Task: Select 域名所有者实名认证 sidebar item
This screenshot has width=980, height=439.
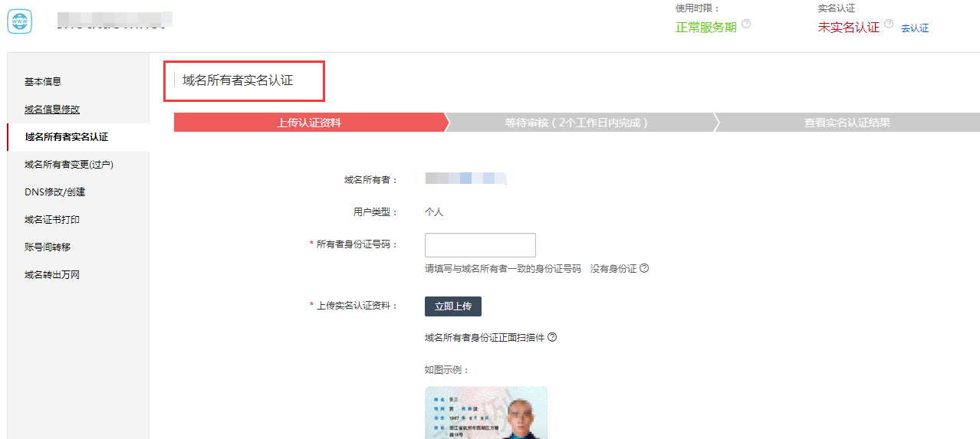Action: click(x=67, y=137)
